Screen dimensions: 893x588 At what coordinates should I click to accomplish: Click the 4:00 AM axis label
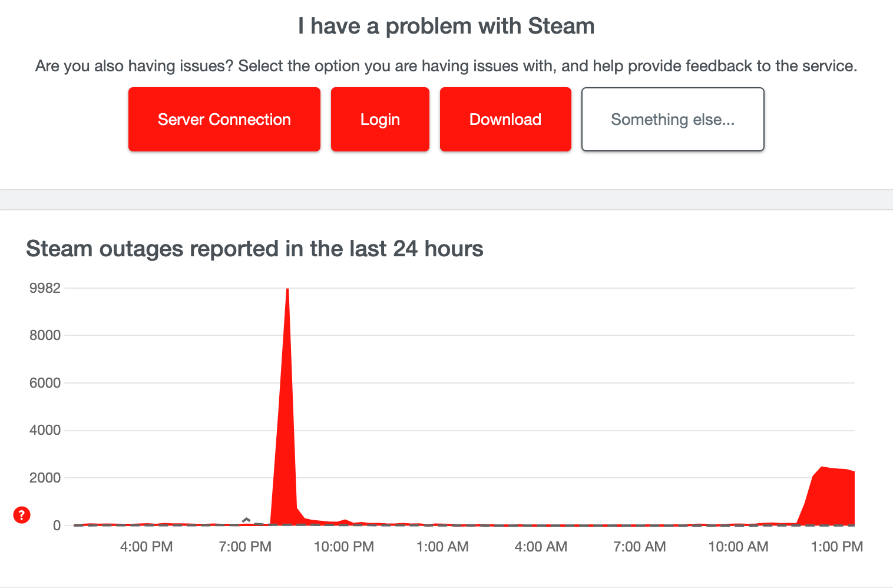[x=540, y=546]
